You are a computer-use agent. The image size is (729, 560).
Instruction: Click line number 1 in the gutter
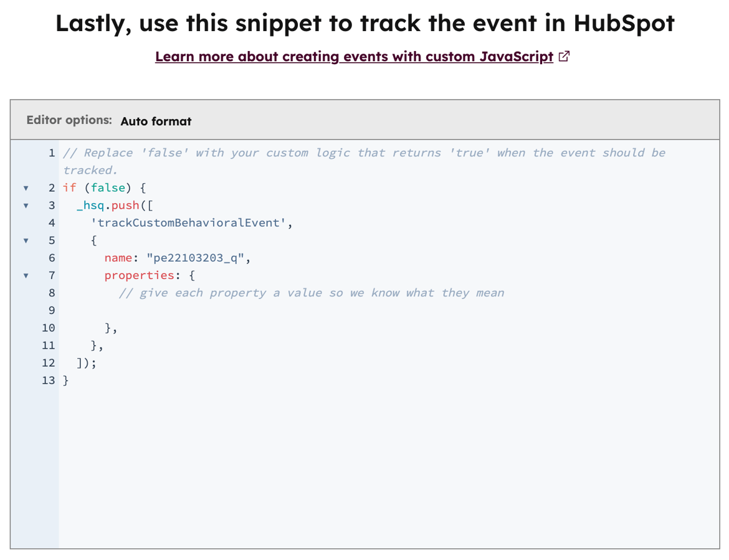click(52, 153)
